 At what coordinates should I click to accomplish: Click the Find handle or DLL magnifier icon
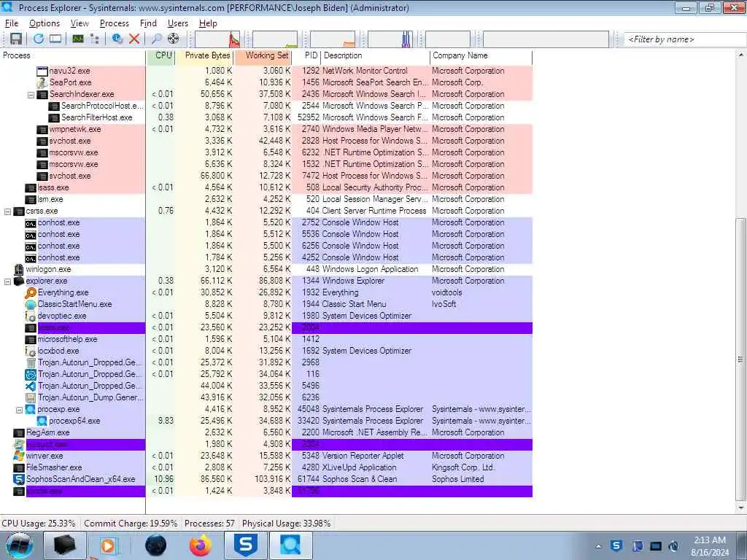[x=156, y=39]
